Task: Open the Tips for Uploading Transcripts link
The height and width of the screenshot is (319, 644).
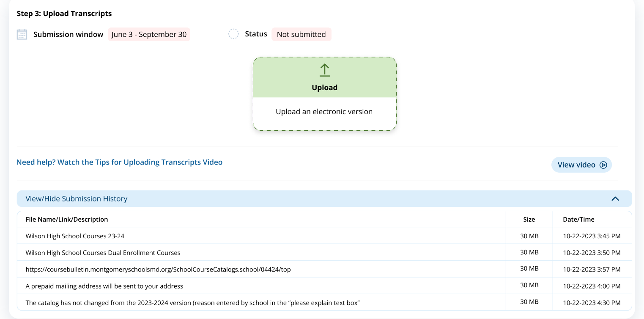Action: [x=119, y=162]
